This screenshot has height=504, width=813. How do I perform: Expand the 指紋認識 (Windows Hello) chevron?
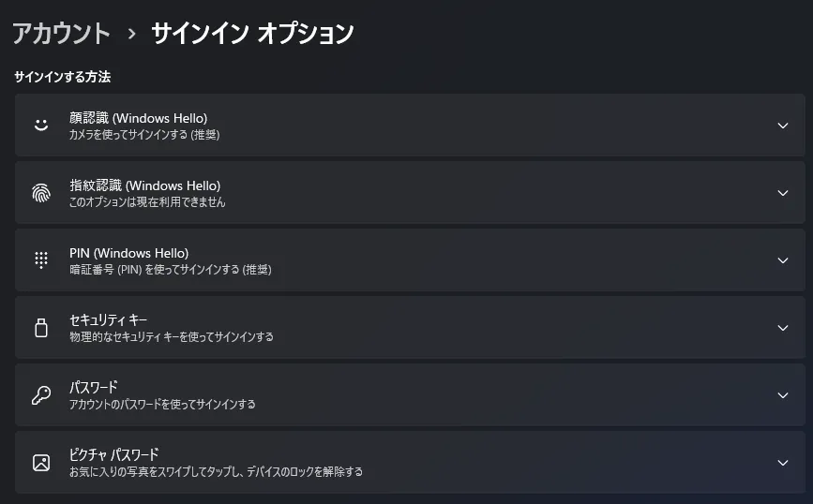click(x=783, y=193)
